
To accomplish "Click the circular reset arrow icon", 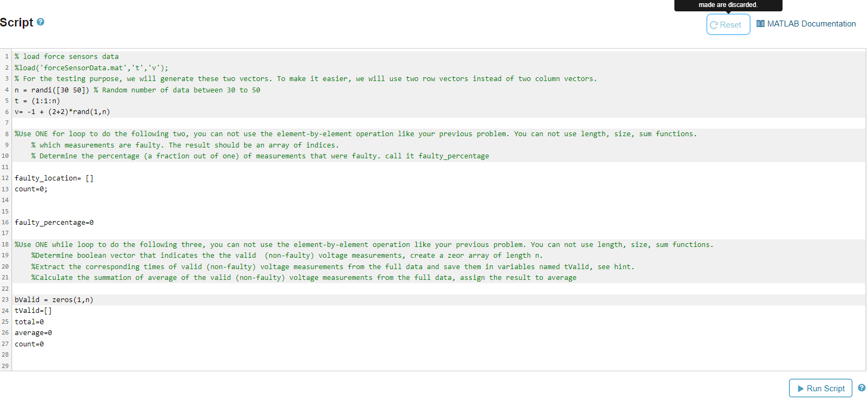I will 714,24.
